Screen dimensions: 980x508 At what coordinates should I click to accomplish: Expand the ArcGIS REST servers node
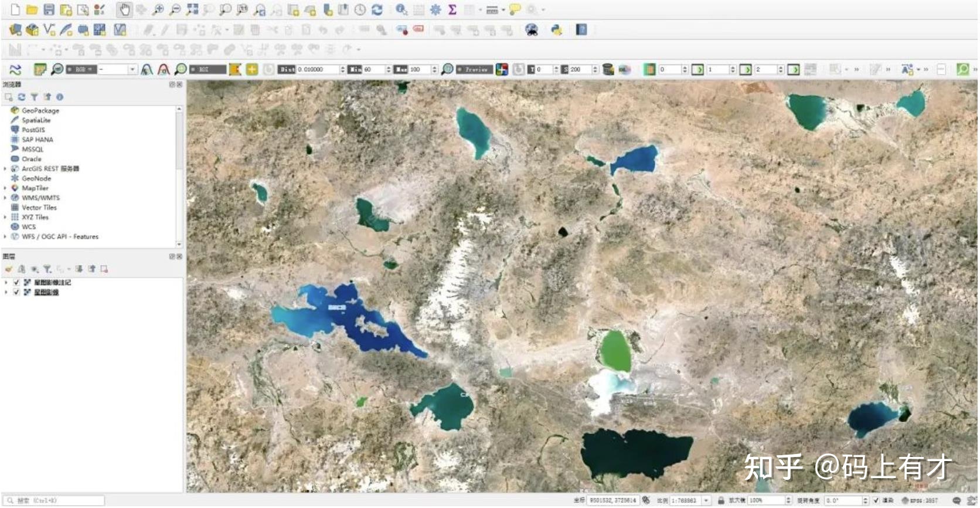[x=5, y=168]
